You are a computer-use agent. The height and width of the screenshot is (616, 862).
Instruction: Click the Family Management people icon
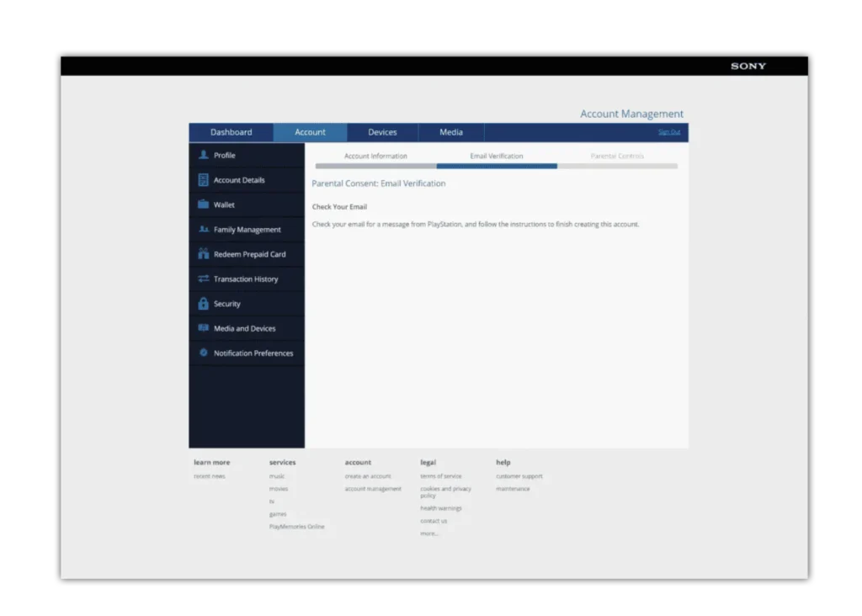pyautogui.click(x=204, y=229)
